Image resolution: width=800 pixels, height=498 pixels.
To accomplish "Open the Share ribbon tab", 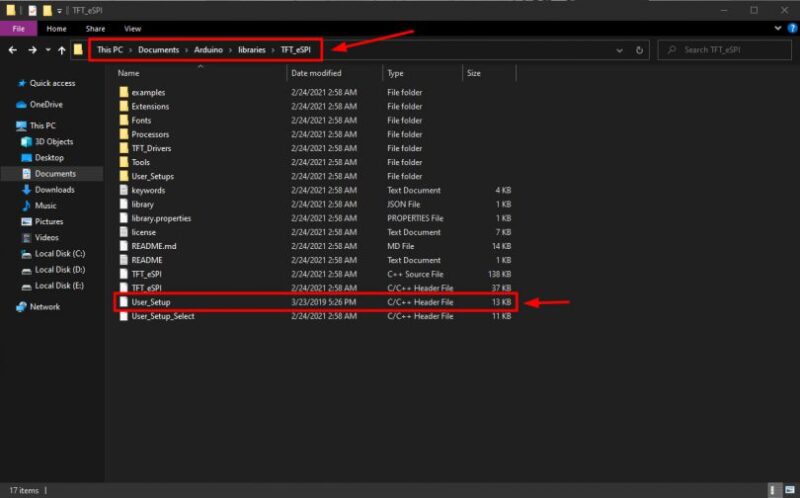I will [x=95, y=29].
